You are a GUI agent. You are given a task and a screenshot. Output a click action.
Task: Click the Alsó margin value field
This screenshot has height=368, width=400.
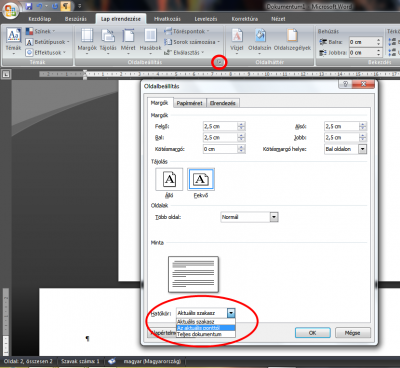342,126
